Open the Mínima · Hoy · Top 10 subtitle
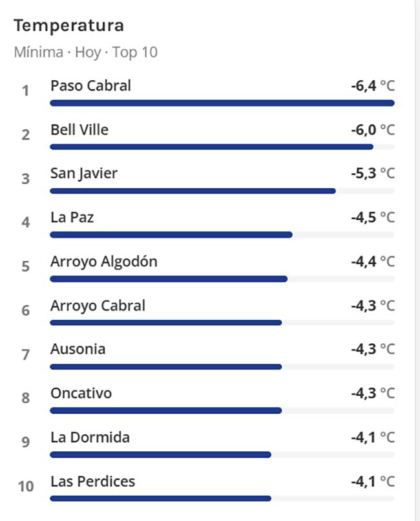 pos(86,52)
